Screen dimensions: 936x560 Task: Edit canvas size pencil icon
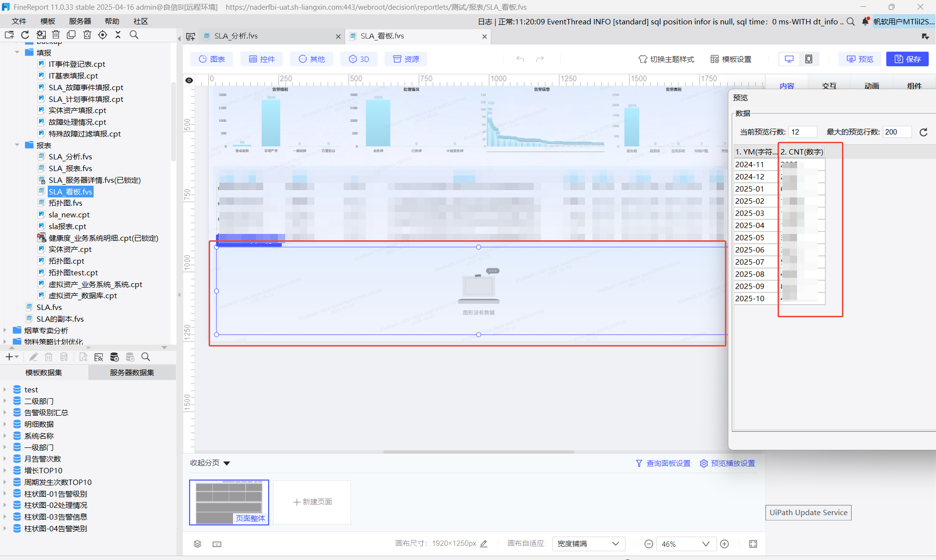click(x=484, y=543)
